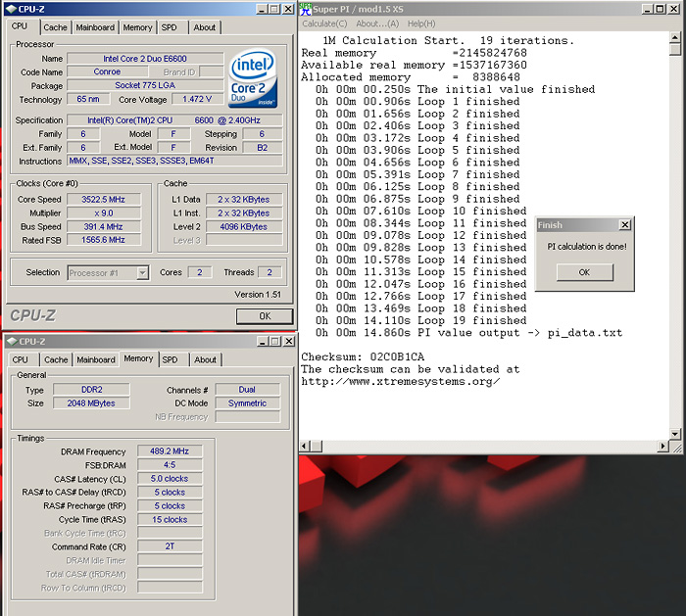
Task: Open the Help(H) menu in Super PI
Action: pyautogui.click(x=421, y=24)
